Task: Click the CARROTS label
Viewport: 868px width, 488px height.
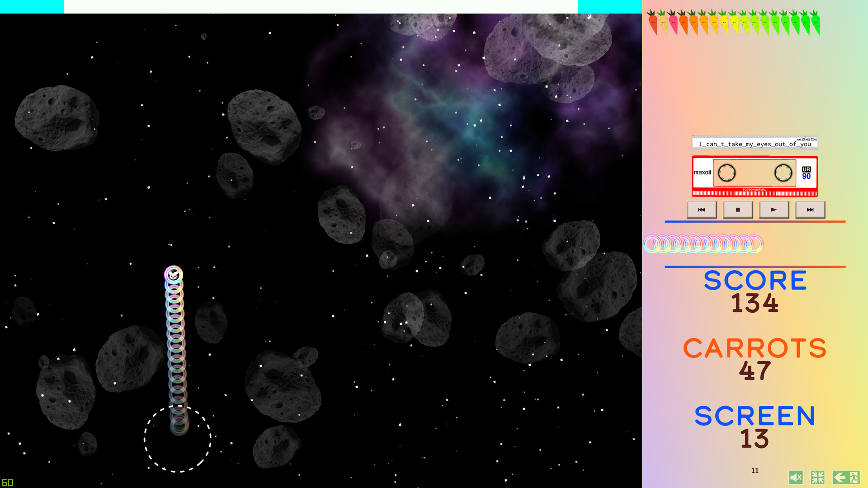Action: 755,348
